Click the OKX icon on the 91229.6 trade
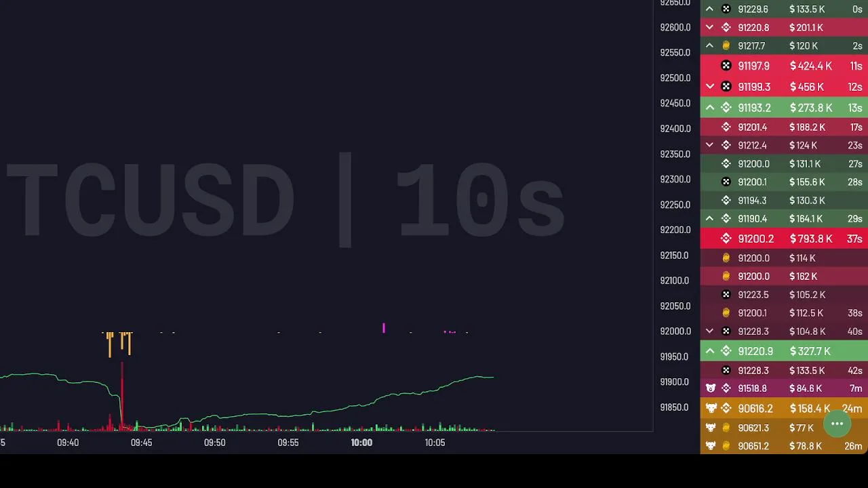The image size is (868, 488). click(726, 9)
